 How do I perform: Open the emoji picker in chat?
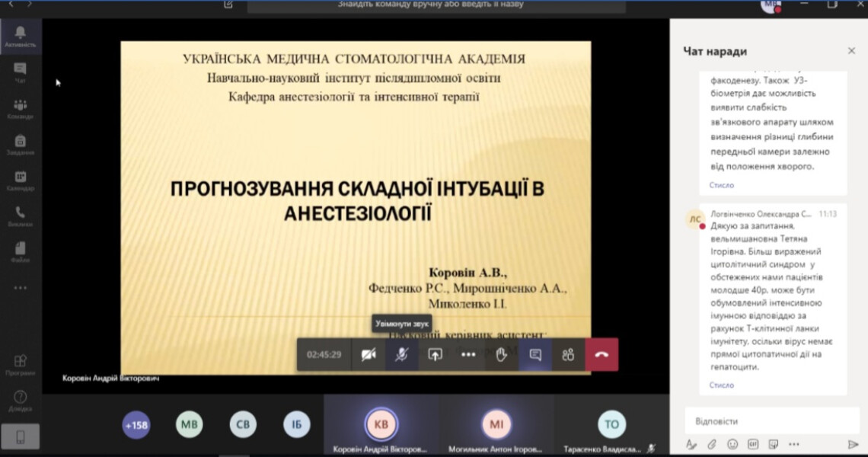(x=732, y=444)
